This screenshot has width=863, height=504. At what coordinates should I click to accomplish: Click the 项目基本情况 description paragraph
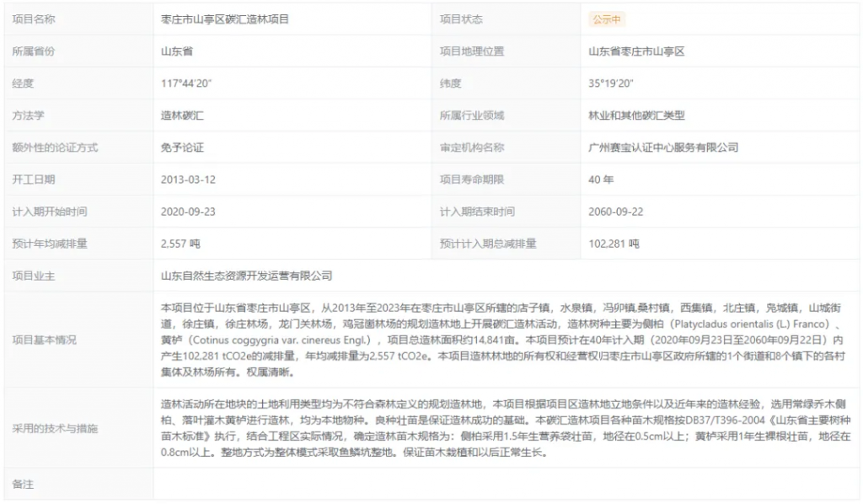(x=506, y=340)
